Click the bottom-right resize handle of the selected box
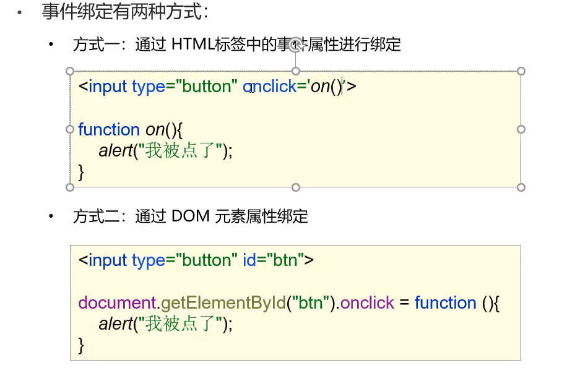This screenshot has width=588, height=368. tap(521, 187)
